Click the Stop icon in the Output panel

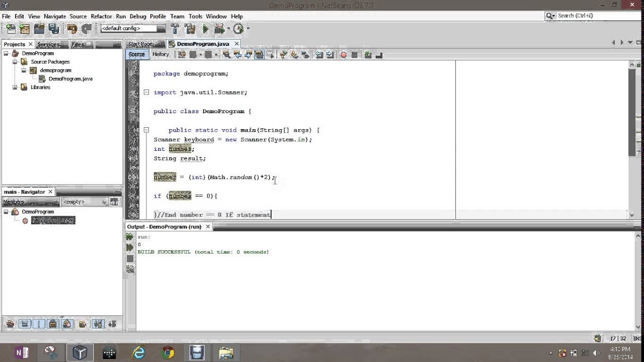[x=130, y=258]
